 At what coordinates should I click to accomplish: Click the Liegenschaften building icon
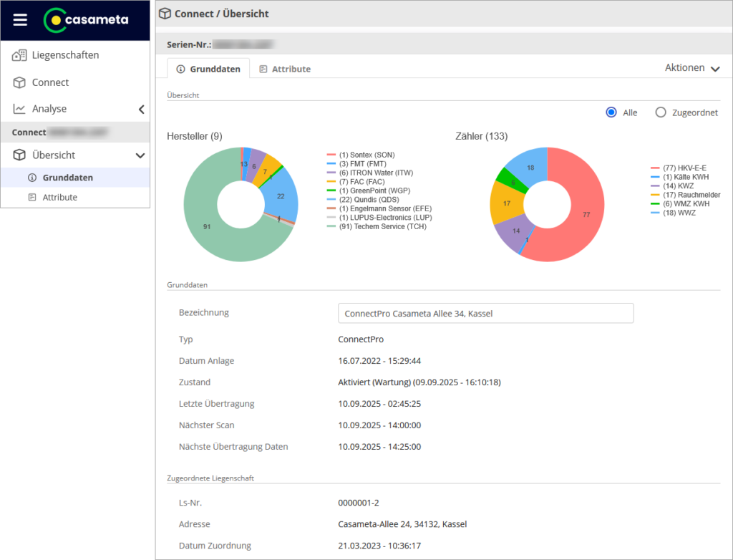click(19, 55)
